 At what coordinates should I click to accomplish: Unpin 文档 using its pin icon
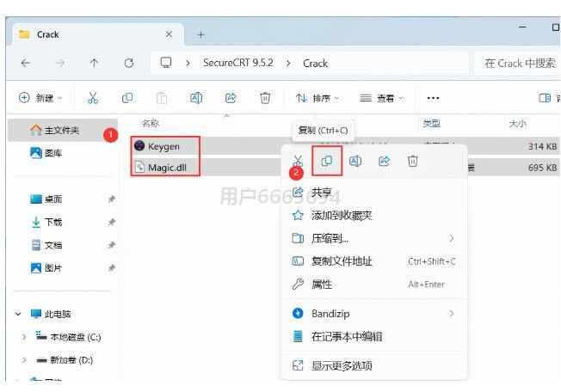[x=111, y=245]
